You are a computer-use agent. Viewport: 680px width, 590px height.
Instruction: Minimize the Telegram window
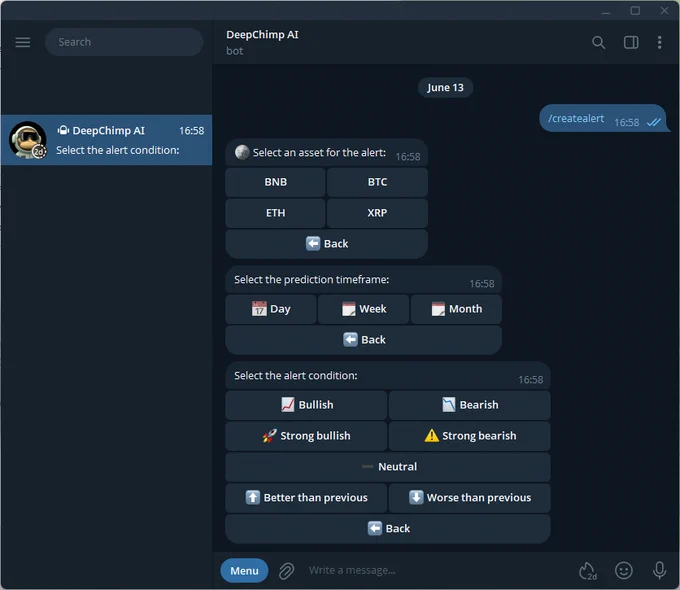coord(606,11)
